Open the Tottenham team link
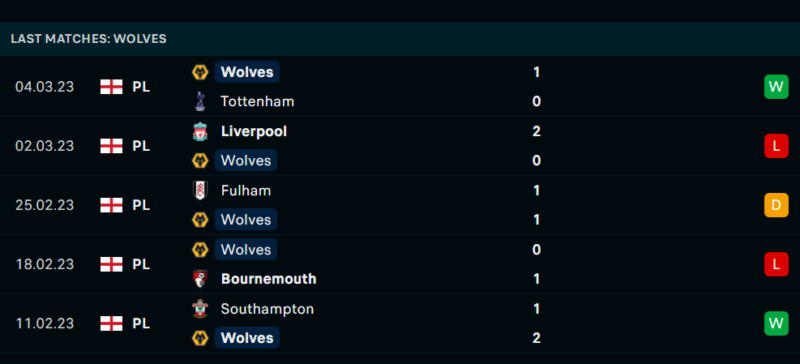800x364 pixels. coord(258,101)
